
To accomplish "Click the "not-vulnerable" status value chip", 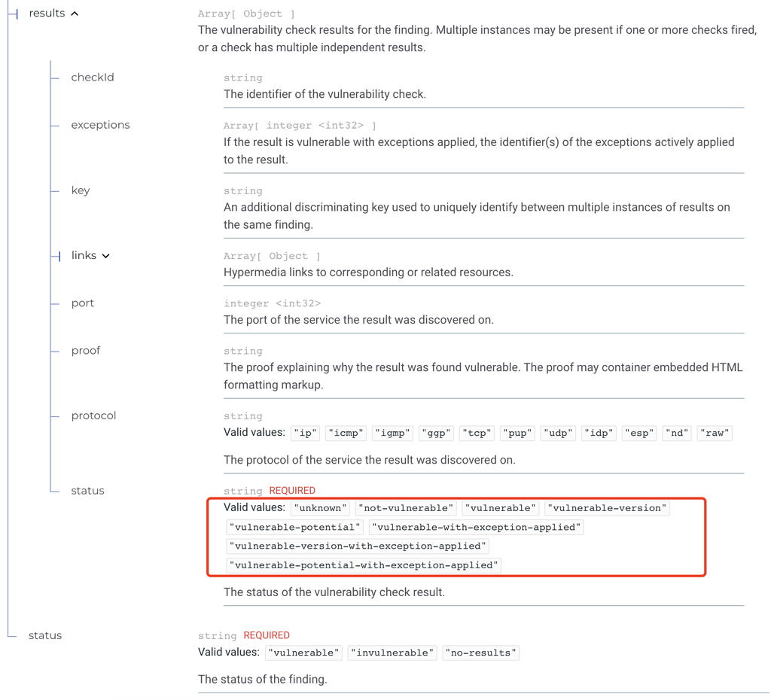I will coord(406,508).
